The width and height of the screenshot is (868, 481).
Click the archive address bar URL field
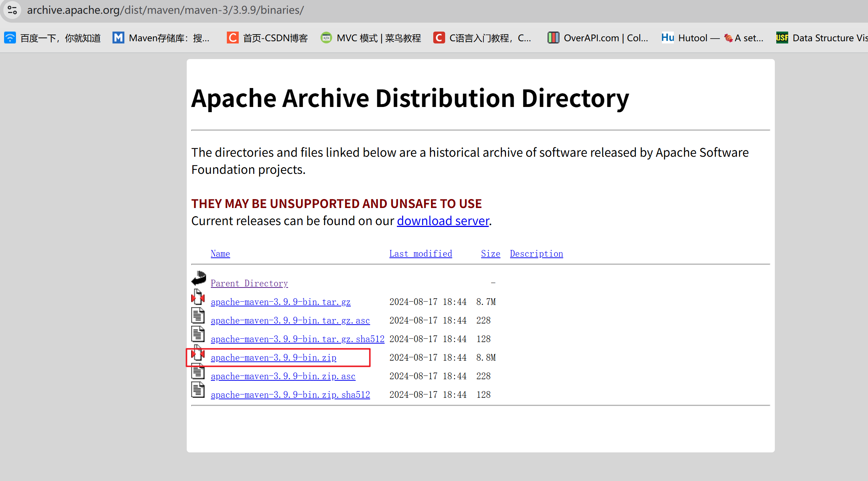[x=166, y=10]
